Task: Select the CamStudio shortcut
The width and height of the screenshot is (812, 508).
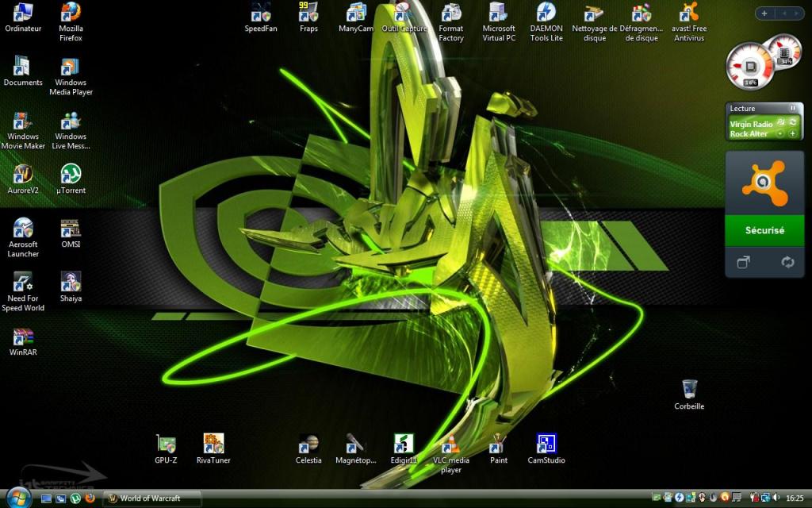Action: point(546,449)
